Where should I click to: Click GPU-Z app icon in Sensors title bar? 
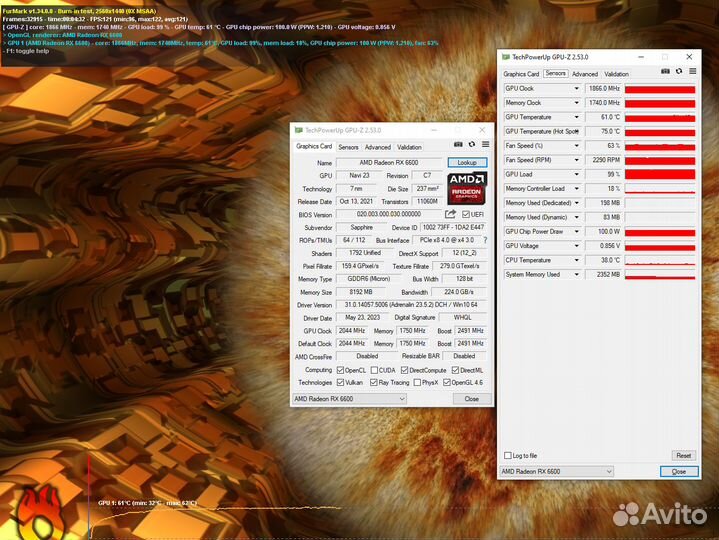[506, 57]
